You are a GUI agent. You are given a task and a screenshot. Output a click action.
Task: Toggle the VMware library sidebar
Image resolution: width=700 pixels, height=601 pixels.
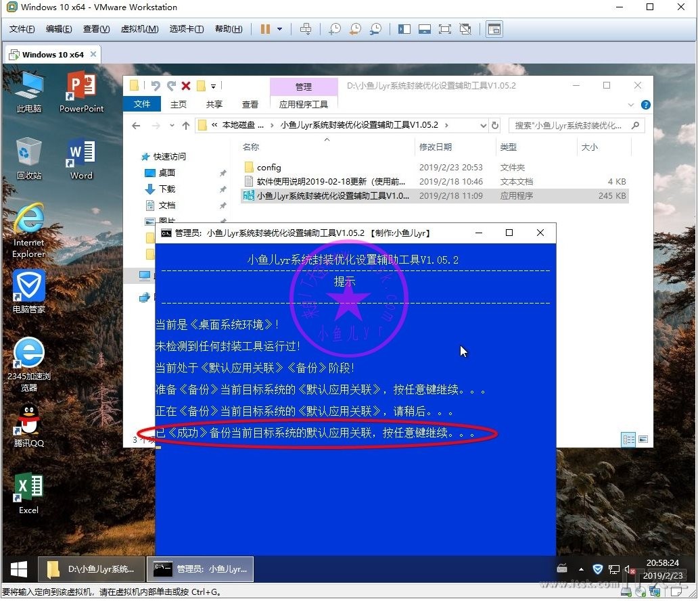click(404, 29)
